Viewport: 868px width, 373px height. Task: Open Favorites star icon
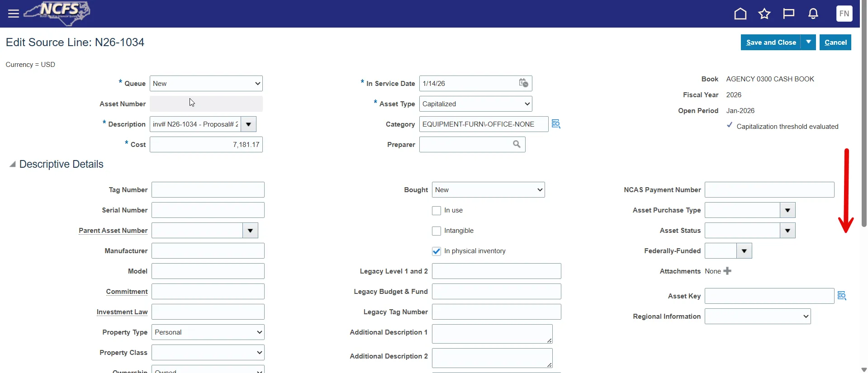tap(764, 14)
